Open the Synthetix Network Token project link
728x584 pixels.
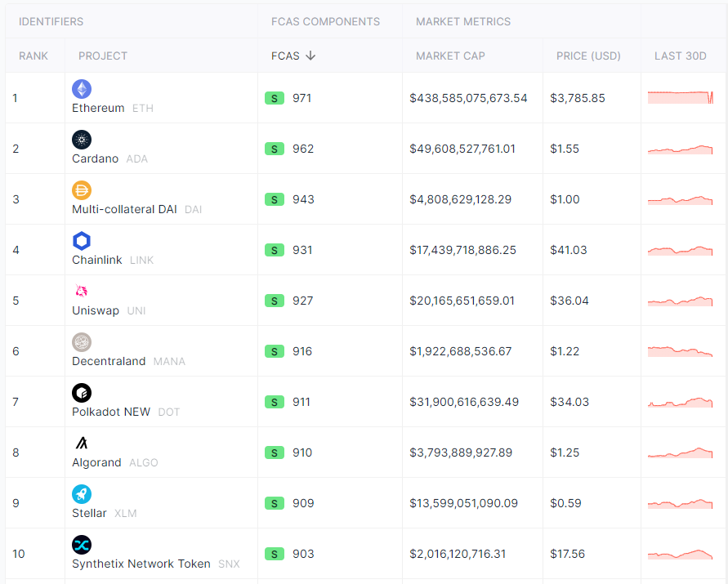coord(141,564)
